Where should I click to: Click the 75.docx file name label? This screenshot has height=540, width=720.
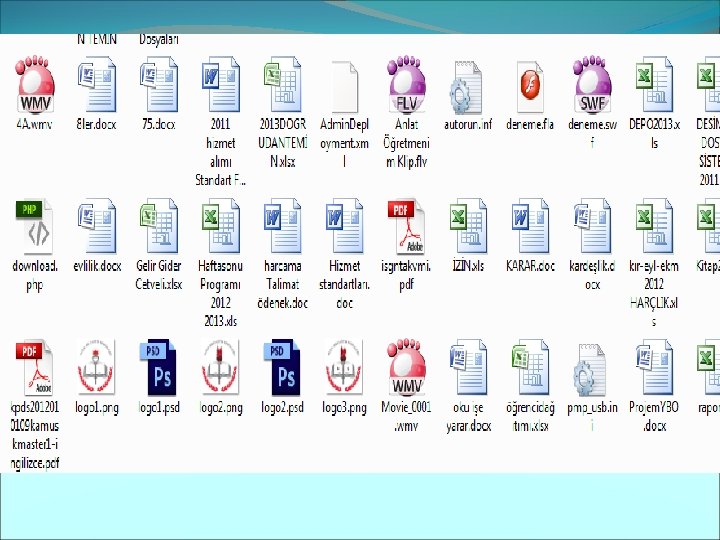coord(158,124)
